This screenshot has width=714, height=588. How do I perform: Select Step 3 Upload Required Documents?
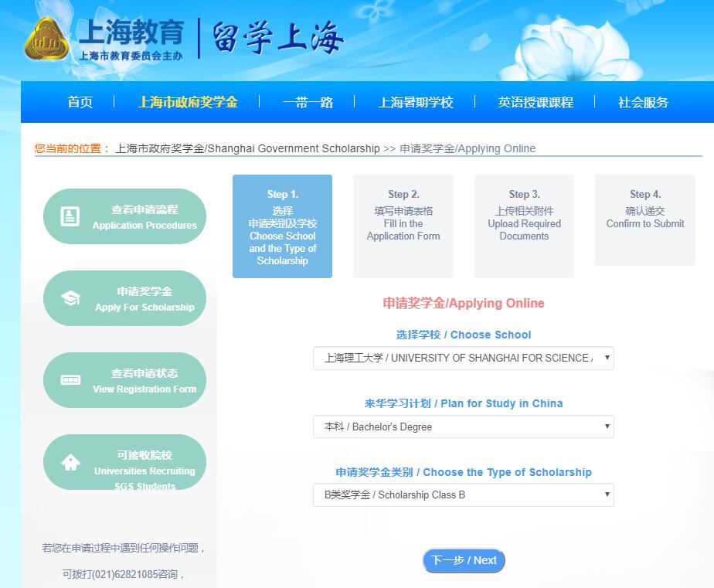pos(524,226)
